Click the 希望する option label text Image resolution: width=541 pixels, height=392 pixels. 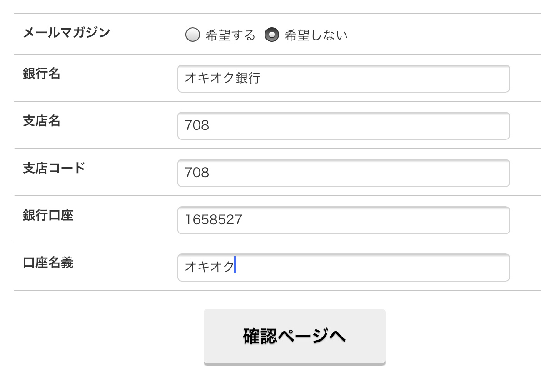[x=230, y=35]
